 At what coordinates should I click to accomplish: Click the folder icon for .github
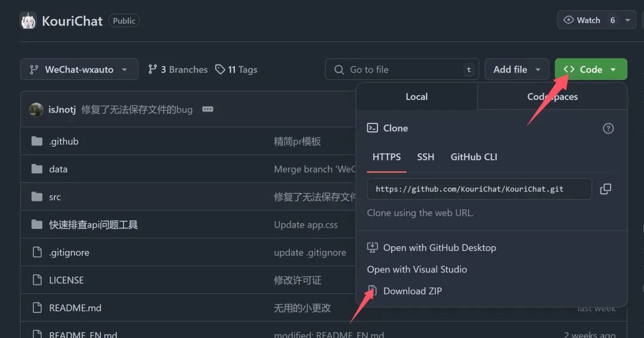point(37,141)
